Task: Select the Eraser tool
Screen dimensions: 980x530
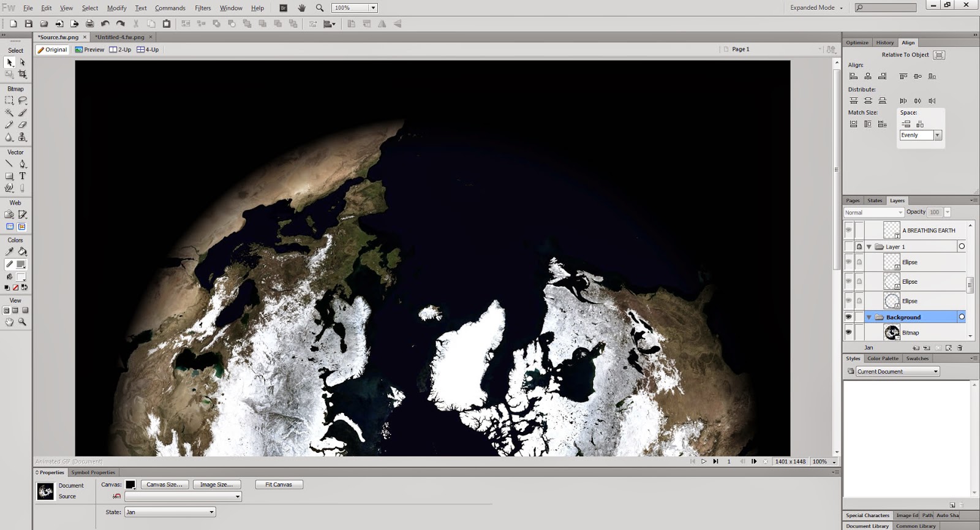Action: pos(22,124)
